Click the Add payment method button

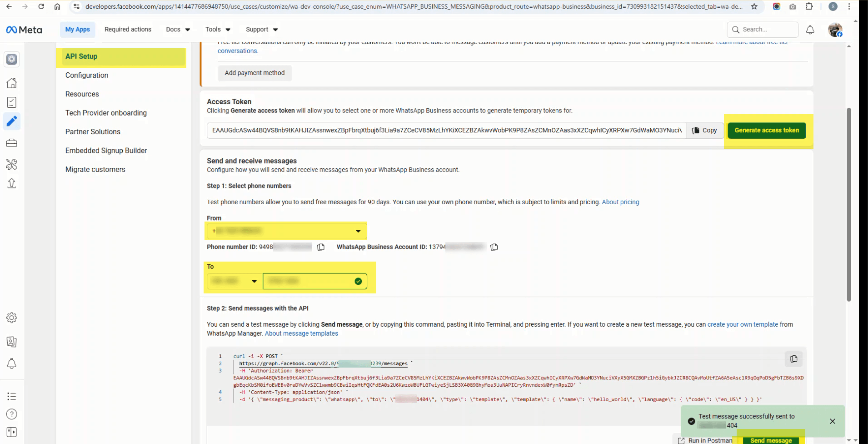[x=254, y=73]
